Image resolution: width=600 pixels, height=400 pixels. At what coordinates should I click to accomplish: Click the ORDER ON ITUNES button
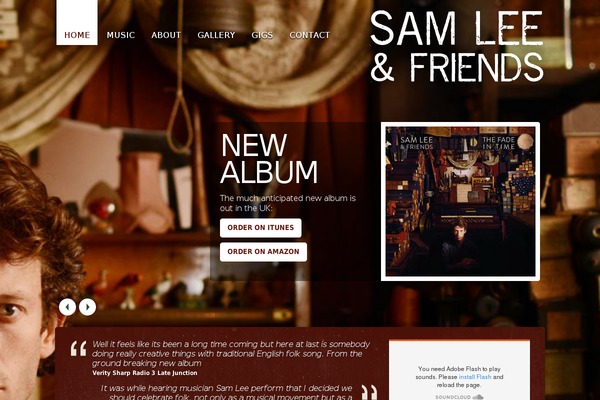(261, 228)
